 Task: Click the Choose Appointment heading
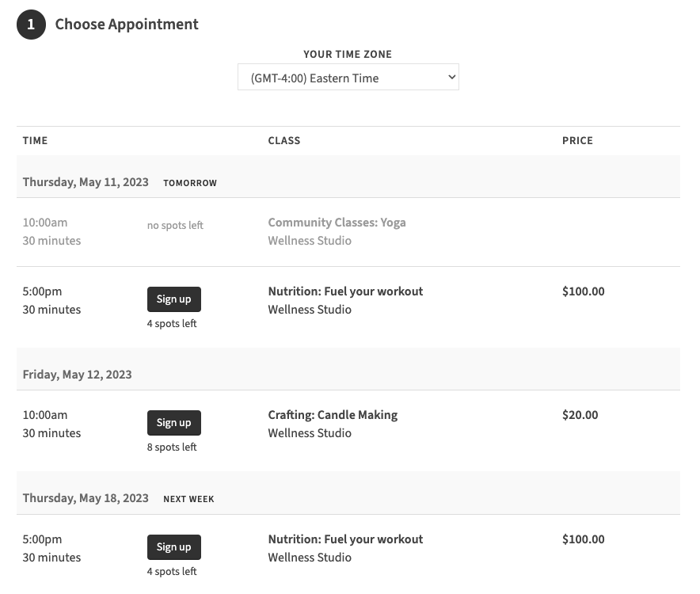127,25
